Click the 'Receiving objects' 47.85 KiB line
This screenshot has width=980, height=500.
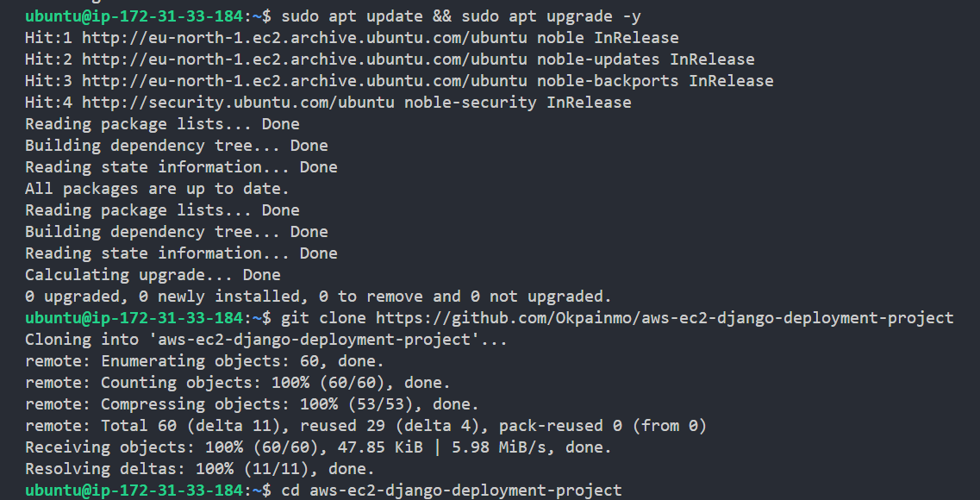pyautogui.click(x=318, y=447)
